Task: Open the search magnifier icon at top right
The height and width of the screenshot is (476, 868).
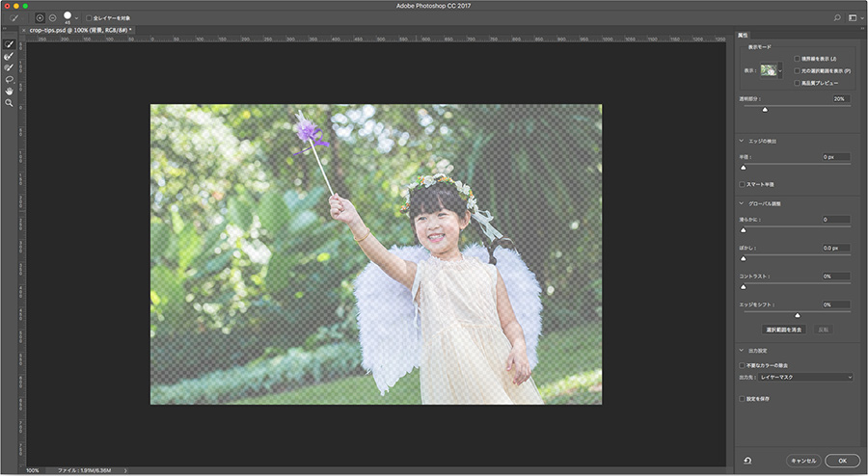Action: [837, 18]
